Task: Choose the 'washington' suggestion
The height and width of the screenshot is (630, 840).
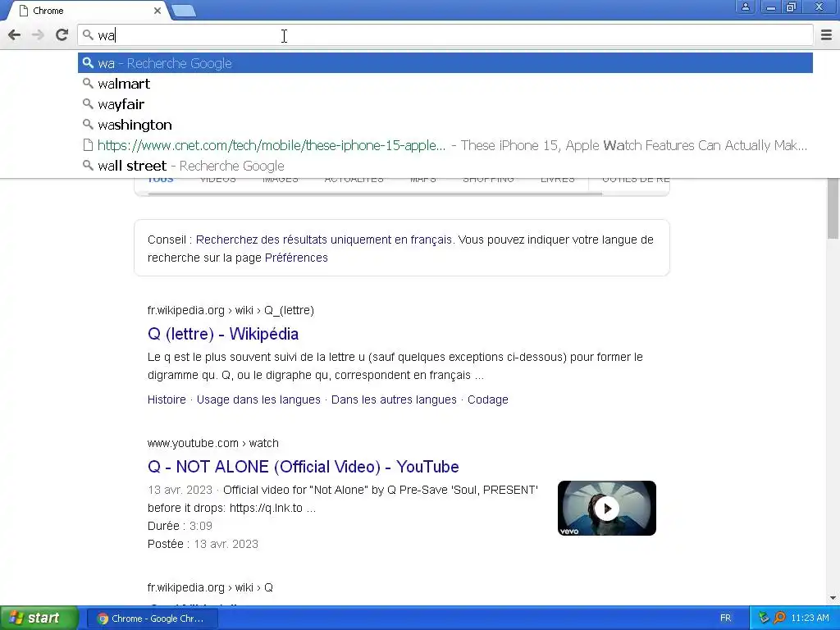Action: pos(445,125)
